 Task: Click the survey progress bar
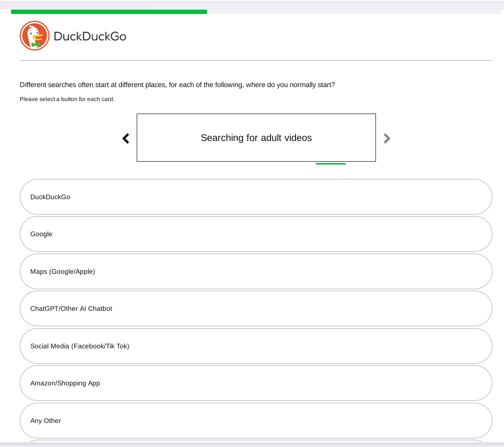256,12
